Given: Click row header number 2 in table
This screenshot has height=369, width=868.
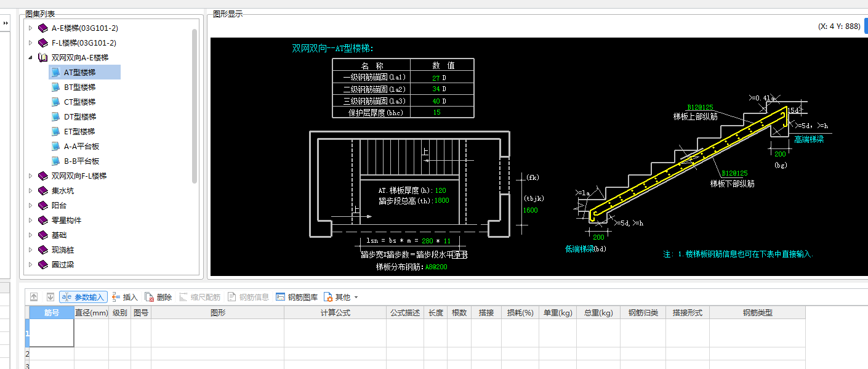Looking at the screenshot, I should [x=26, y=354].
